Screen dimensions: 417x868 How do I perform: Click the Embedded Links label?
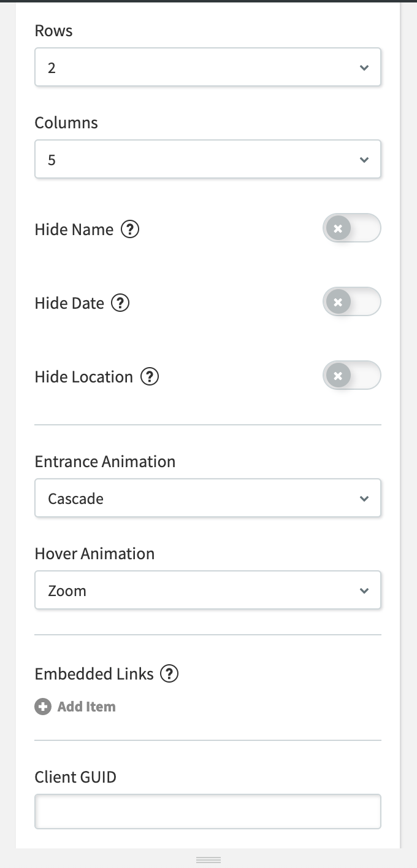pyautogui.click(x=94, y=674)
